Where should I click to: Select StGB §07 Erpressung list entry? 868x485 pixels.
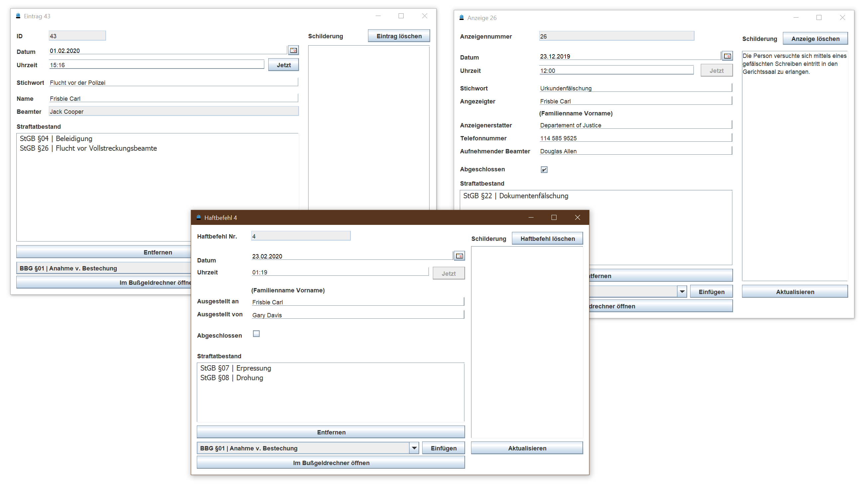(236, 368)
